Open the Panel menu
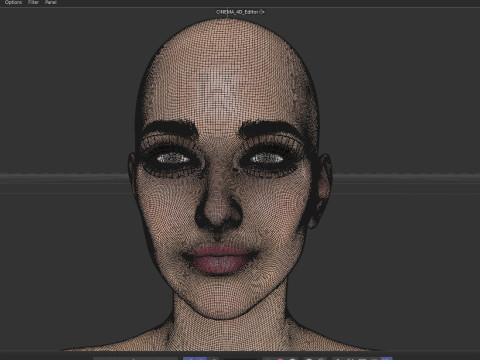 pyautogui.click(x=51, y=2)
